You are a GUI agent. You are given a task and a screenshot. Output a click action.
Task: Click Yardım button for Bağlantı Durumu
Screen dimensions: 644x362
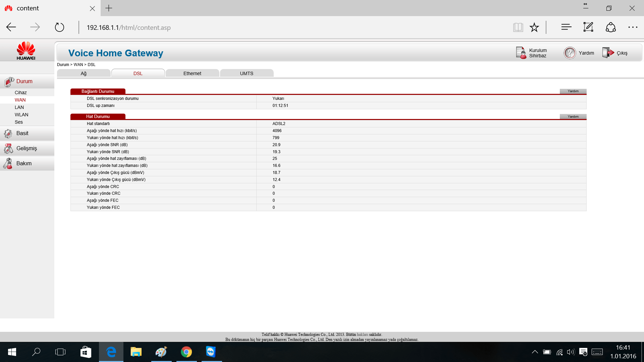point(573,91)
